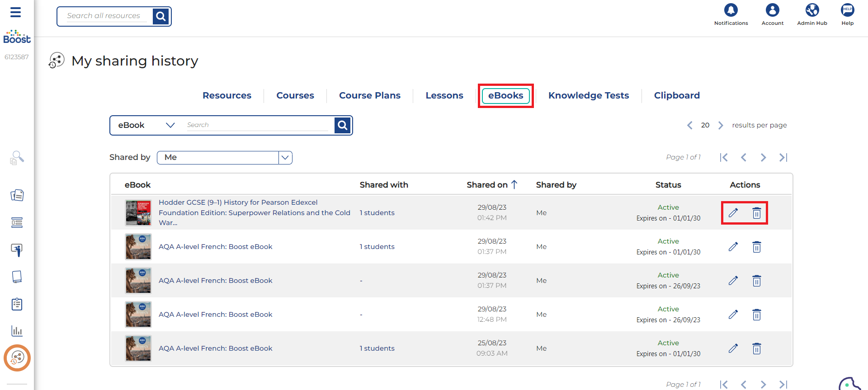Expand the eBook search type dropdown
The height and width of the screenshot is (390, 868).
(170, 125)
